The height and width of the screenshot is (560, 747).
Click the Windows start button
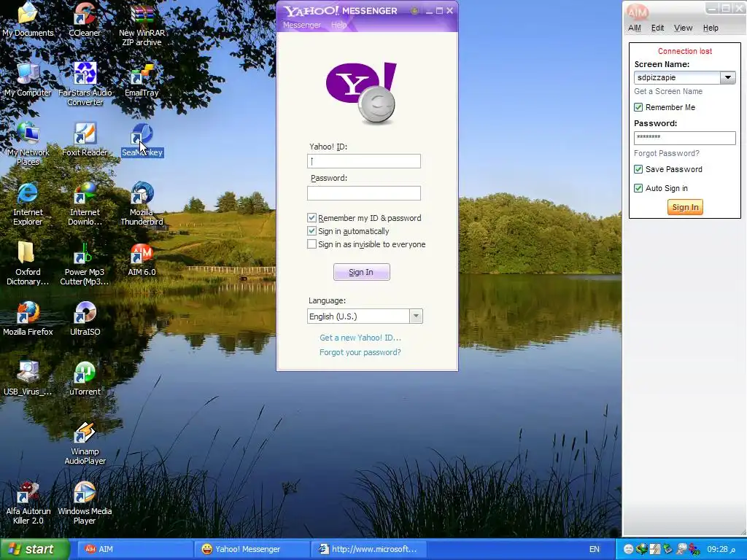34,549
